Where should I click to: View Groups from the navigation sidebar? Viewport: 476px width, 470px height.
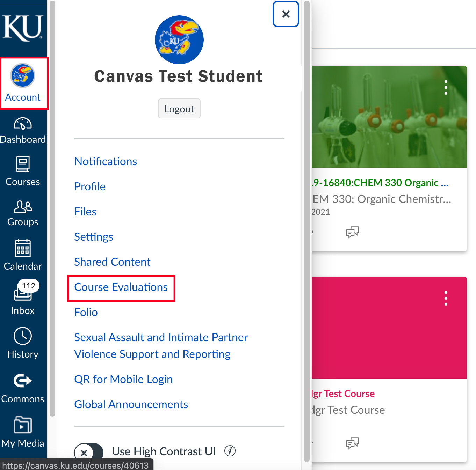(22, 212)
